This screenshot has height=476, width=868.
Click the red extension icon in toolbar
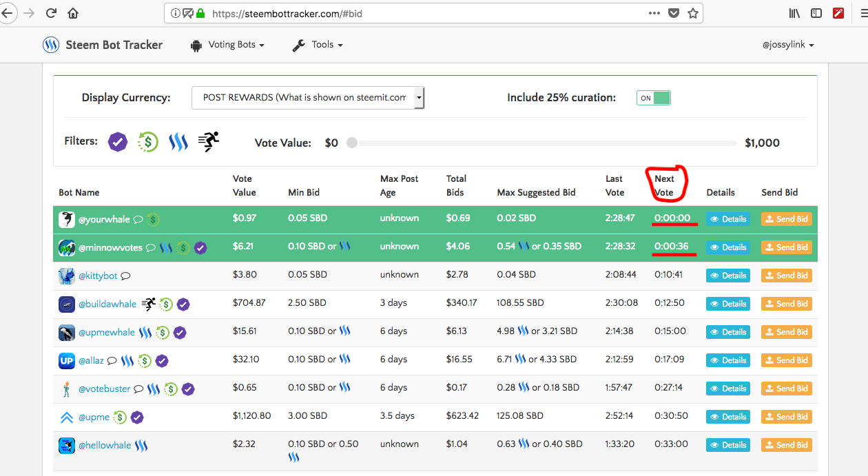tap(838, 13)
